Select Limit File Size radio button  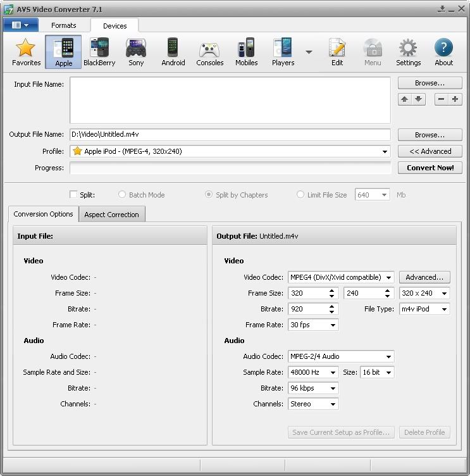click(300, 194)
